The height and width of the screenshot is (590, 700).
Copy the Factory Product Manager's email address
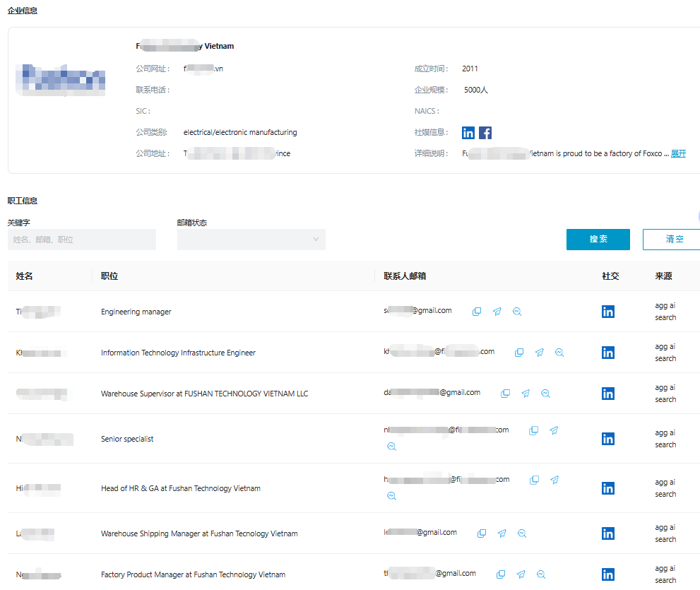click(x=501, y=574)
